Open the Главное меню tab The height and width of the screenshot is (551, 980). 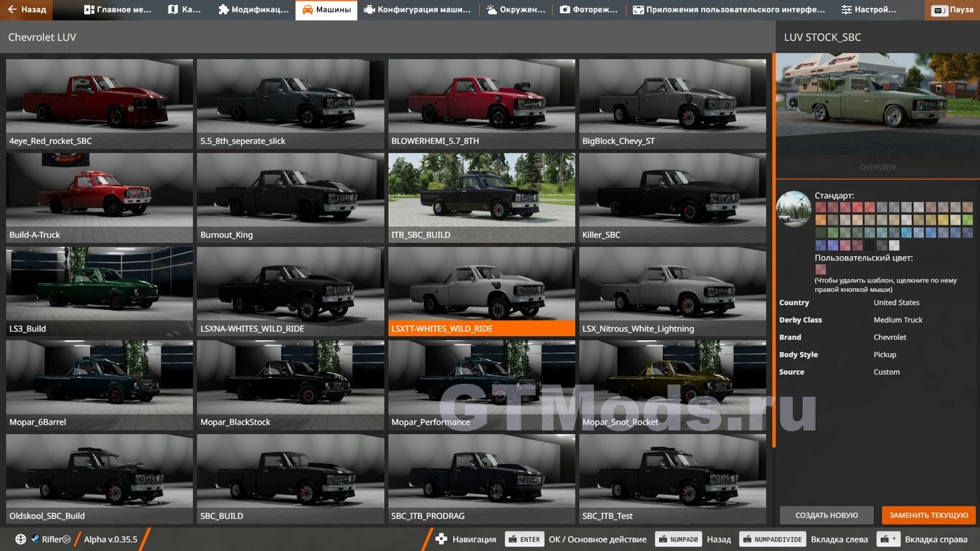click(x=118, y=10)
